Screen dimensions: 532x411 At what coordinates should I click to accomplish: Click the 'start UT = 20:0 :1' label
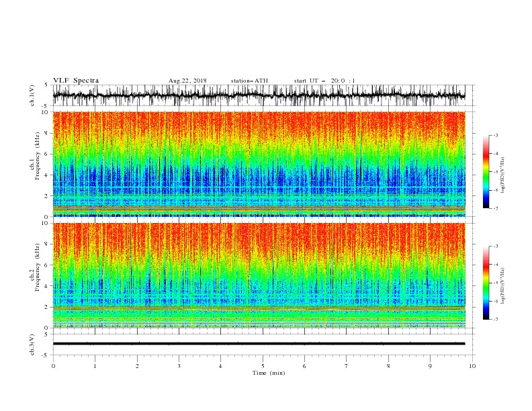point(324,81)
